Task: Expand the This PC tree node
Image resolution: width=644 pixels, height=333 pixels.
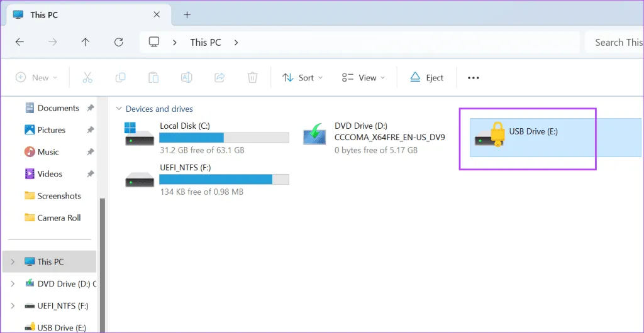Action: tap(13, 261)
